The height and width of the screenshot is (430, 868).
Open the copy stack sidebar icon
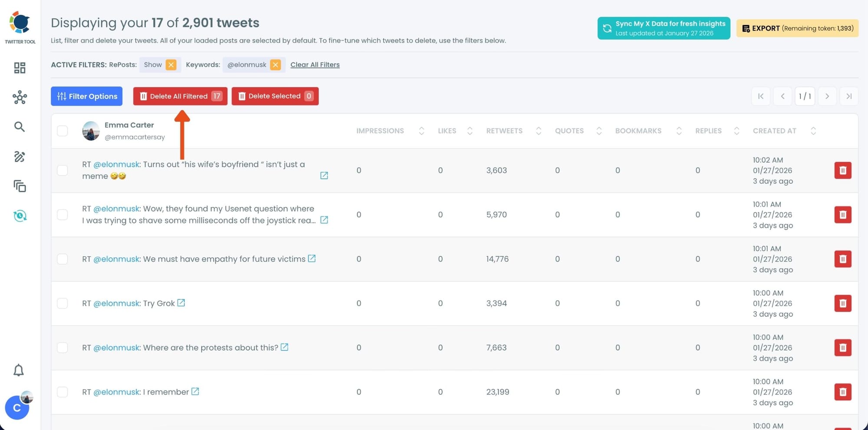(x=20, y=186)
